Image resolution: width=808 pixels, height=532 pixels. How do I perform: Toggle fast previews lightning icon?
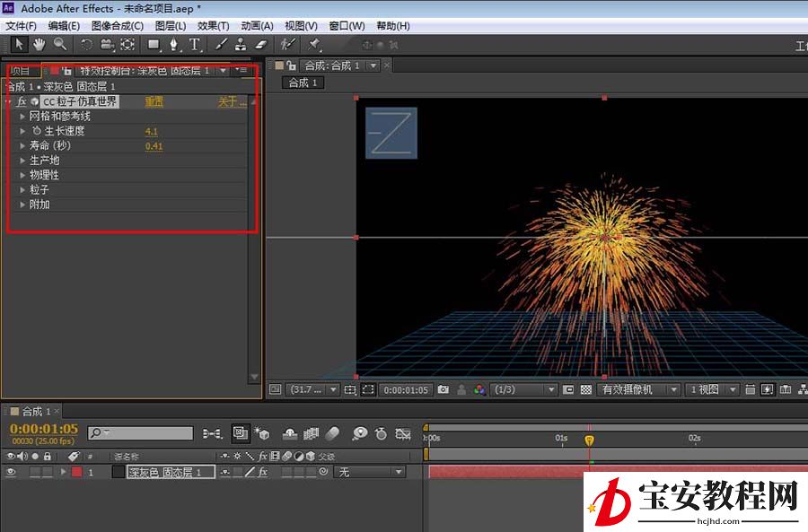[768, 390]
